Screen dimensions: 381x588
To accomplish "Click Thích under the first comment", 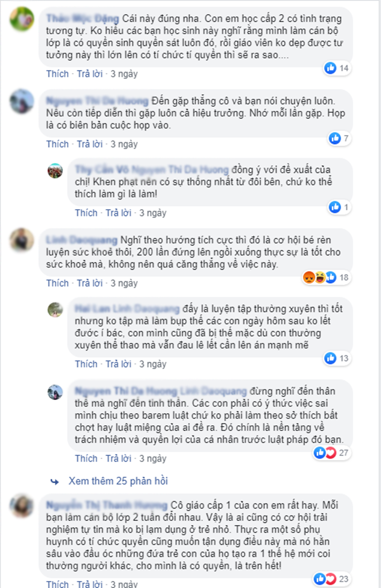I will pos(57,74).
